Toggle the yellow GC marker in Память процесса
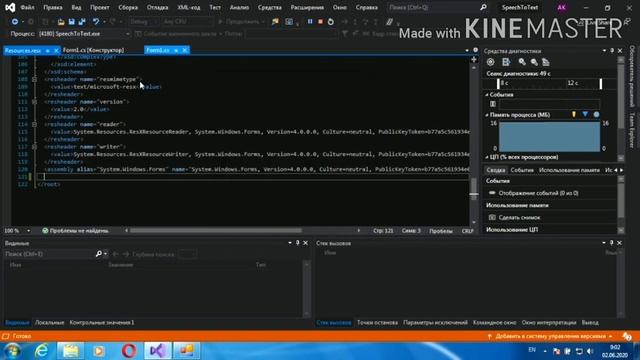 click(x=574, y=115)
